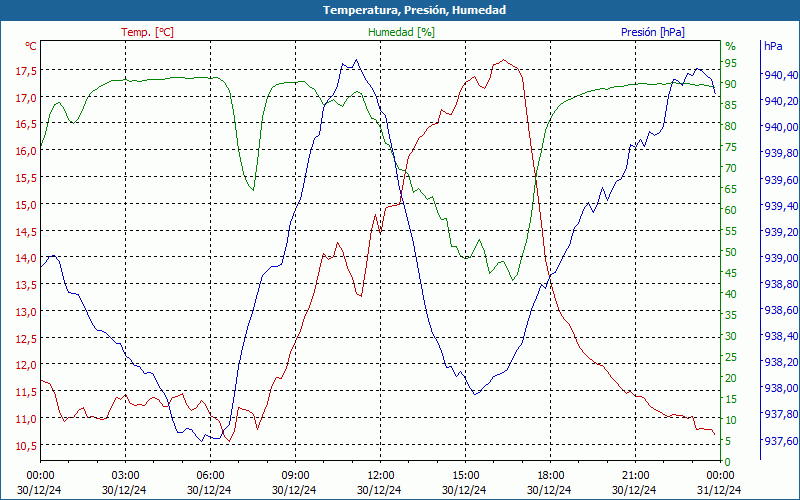Click 13,0 on the temperature axis
The image size is (800, 500).
pos(26,312)
